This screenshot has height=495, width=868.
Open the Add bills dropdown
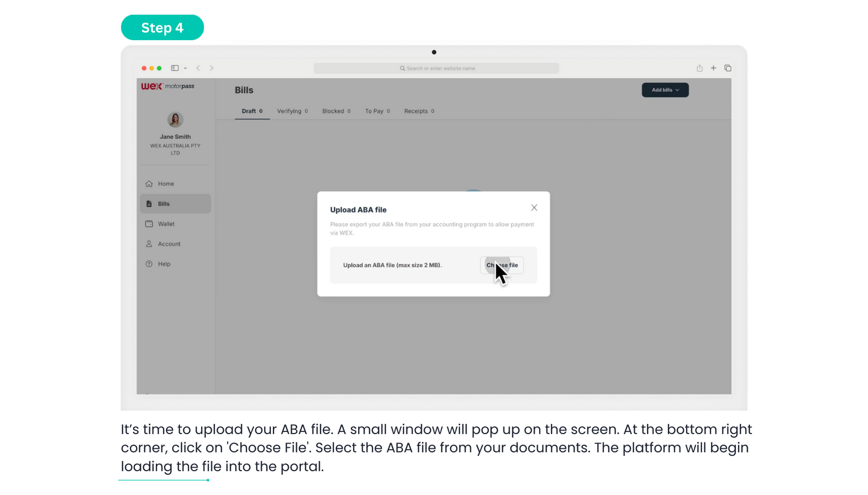coord(665,90)
